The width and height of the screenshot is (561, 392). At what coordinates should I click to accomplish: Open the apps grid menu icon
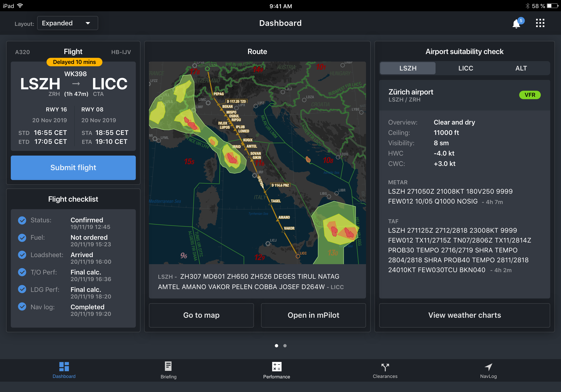tap(540, 23)
